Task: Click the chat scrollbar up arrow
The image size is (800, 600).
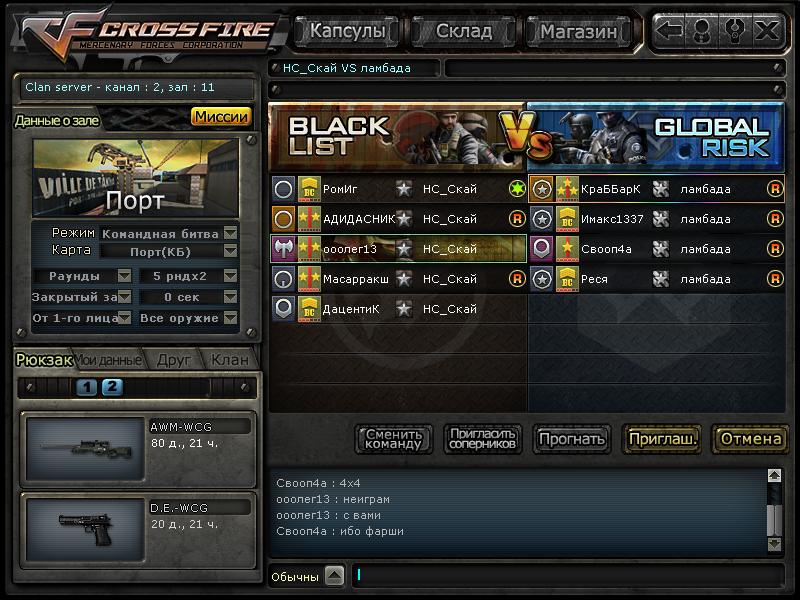Action: [774, 476]
